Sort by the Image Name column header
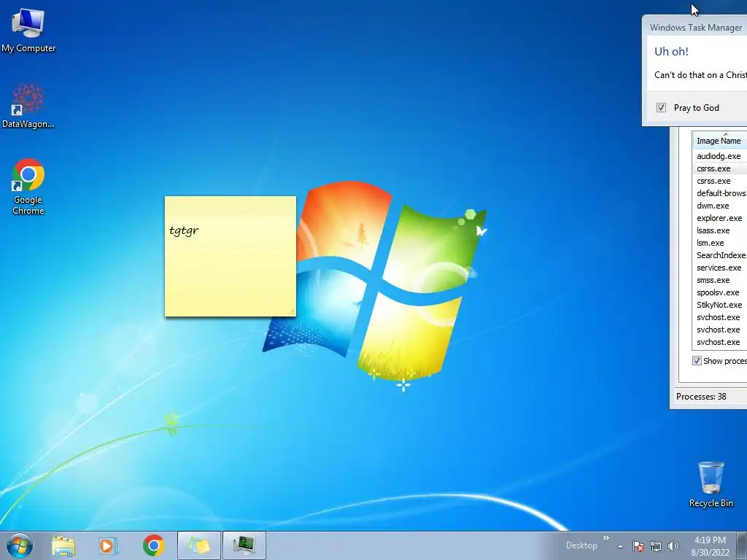This screenshot has height=560, width=747. tap(719, 141)
